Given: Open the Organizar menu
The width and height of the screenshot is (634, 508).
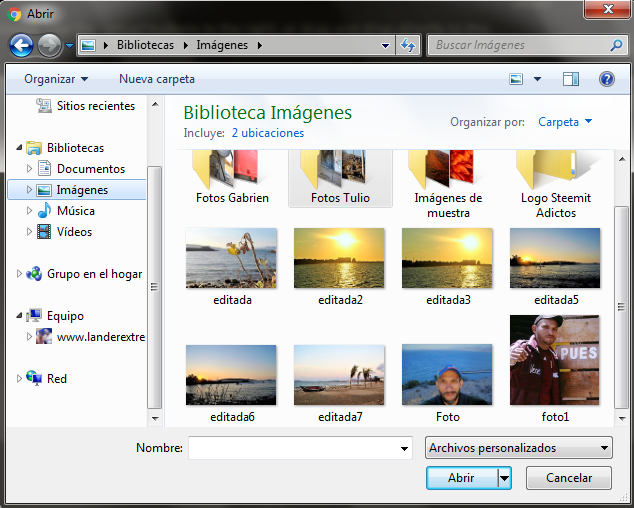Looking at the screenshot, I should [56, 79].
